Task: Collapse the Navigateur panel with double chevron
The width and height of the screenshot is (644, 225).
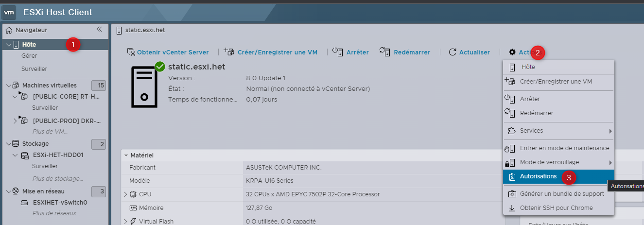Action: coord(99,29)
